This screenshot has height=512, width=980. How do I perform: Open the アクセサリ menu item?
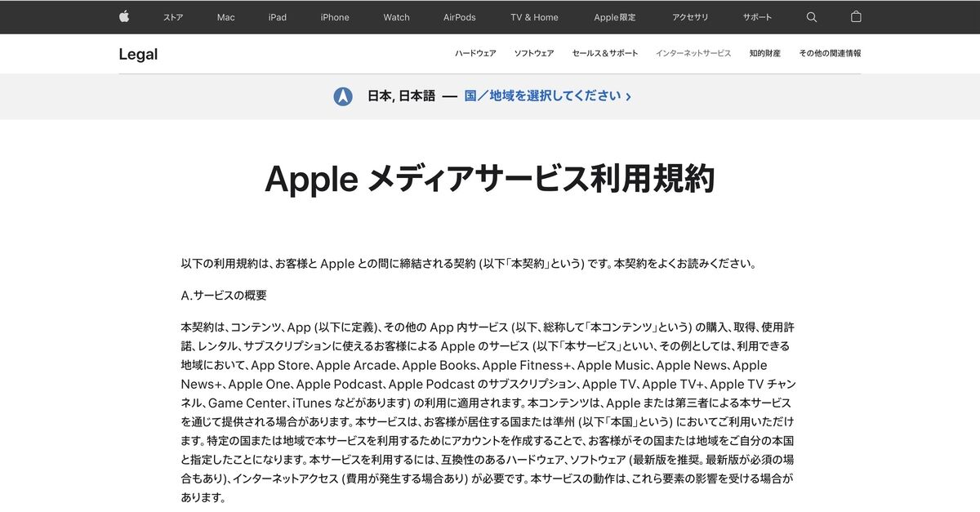(691, 17)
